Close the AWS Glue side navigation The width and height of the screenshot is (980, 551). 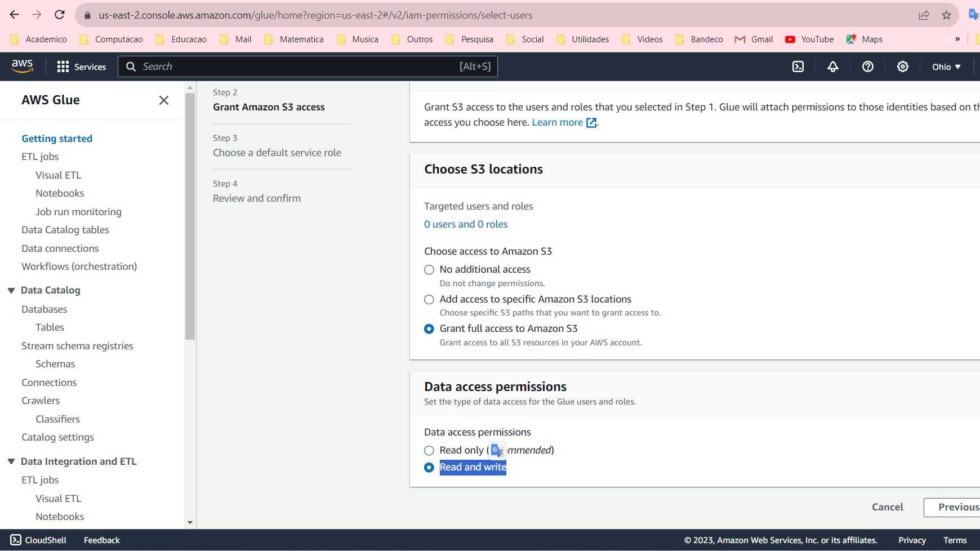click(164, 100)
